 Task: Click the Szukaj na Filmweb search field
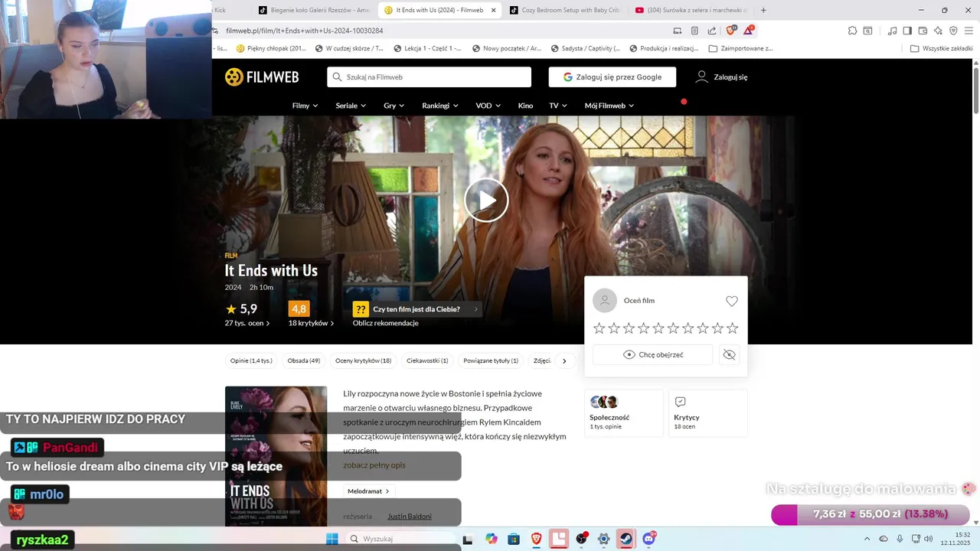(429, 77)
